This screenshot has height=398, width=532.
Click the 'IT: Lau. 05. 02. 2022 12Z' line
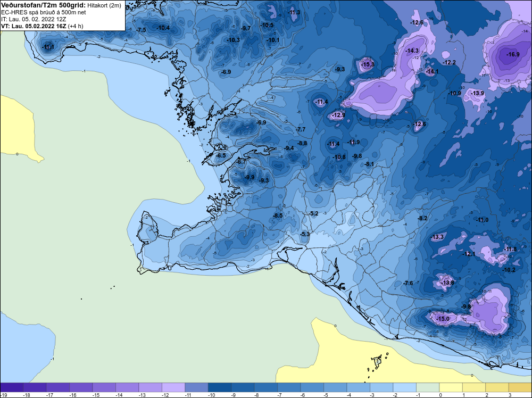[x=34, y=19]
